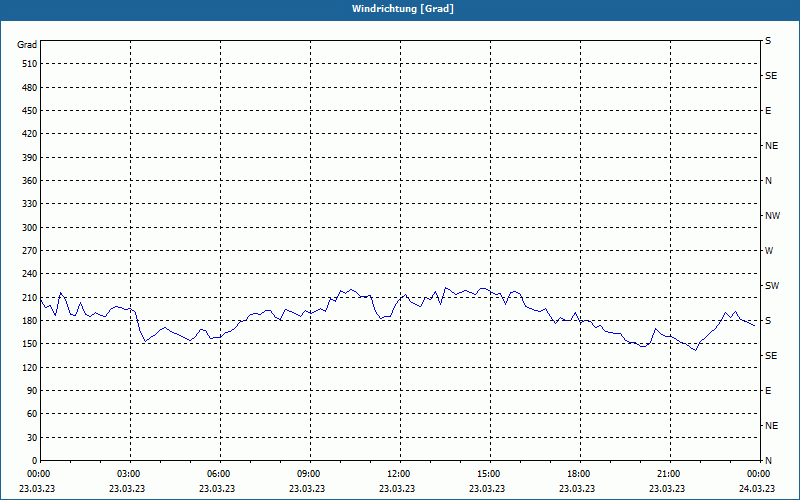Click the 21:00 time axis label
This screenshot has height=500, width=800.
pyautogui.click(x=668, y=474)
